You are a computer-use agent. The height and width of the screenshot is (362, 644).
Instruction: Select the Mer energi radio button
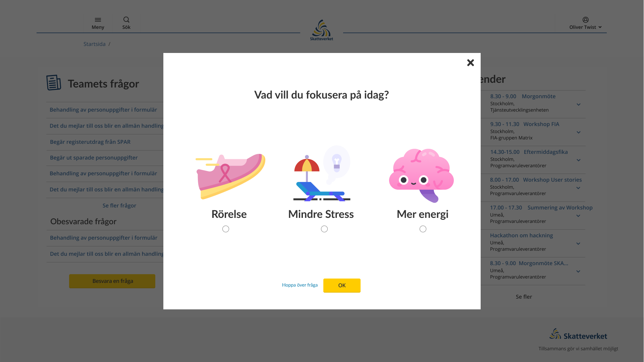[x=423, y=229]
